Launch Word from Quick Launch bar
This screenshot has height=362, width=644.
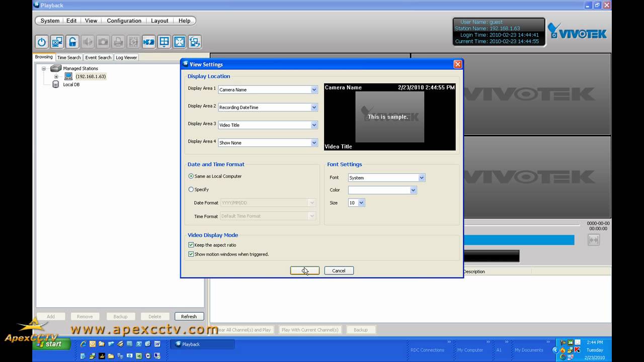[x=157, y=344]
